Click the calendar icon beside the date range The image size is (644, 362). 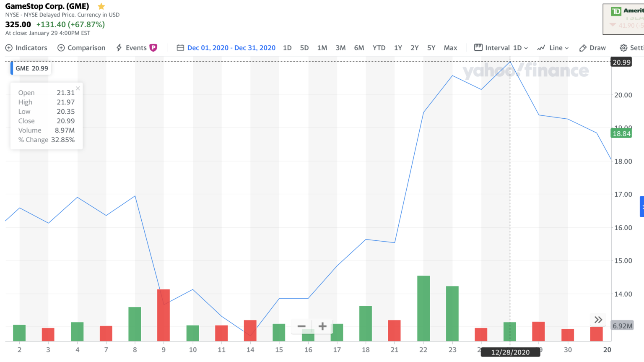(180, 47)
